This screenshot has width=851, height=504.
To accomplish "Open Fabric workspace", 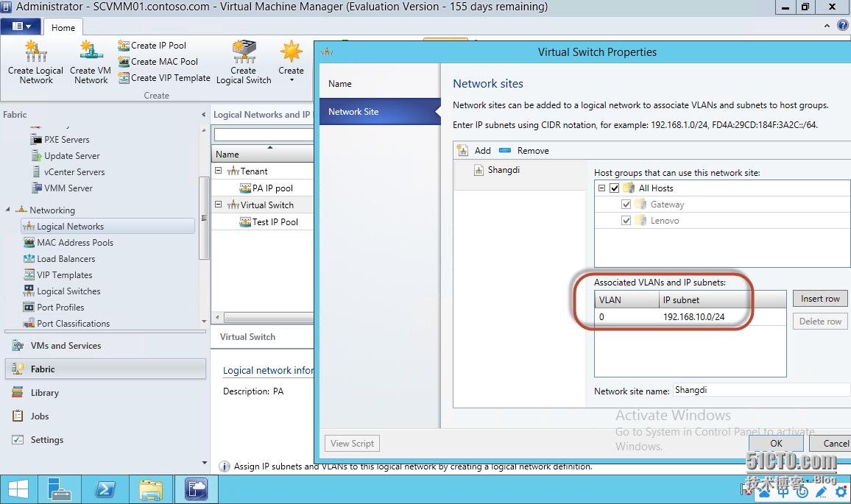I will (105, 369).
